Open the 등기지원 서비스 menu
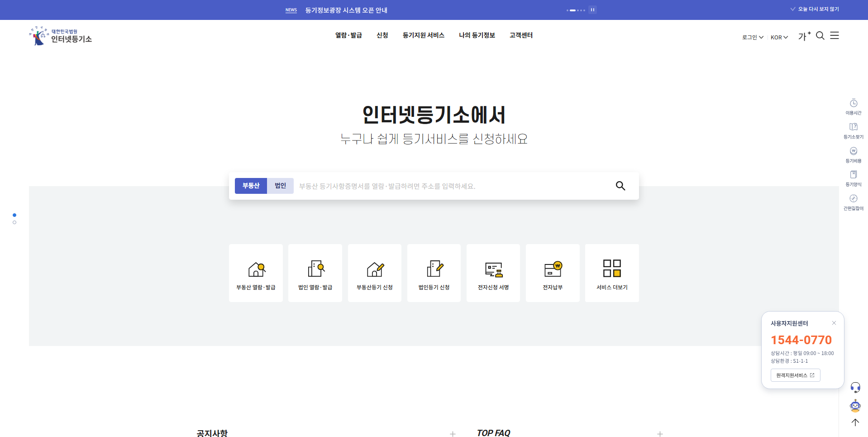Screen dimensions: 868x437 point(423,35)
